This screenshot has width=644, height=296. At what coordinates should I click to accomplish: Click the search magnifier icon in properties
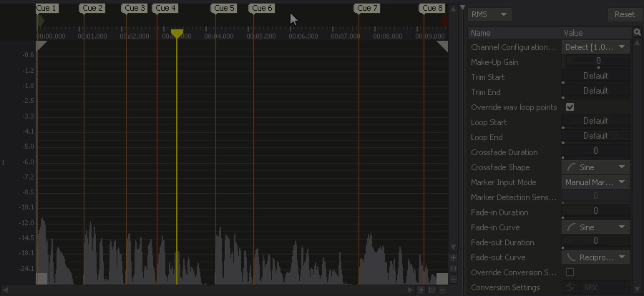click(x=638, y=33)
